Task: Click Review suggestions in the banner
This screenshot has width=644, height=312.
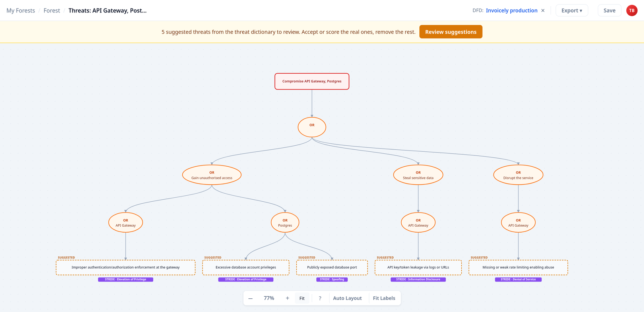Action: (451, 32)
